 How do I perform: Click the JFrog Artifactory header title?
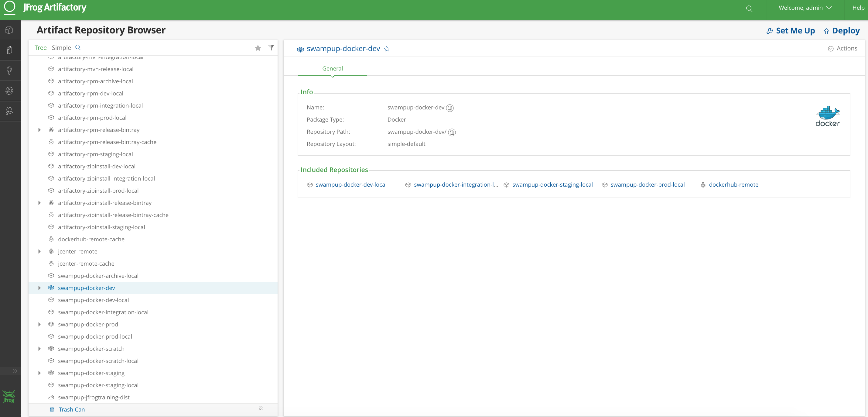point(55,7)
